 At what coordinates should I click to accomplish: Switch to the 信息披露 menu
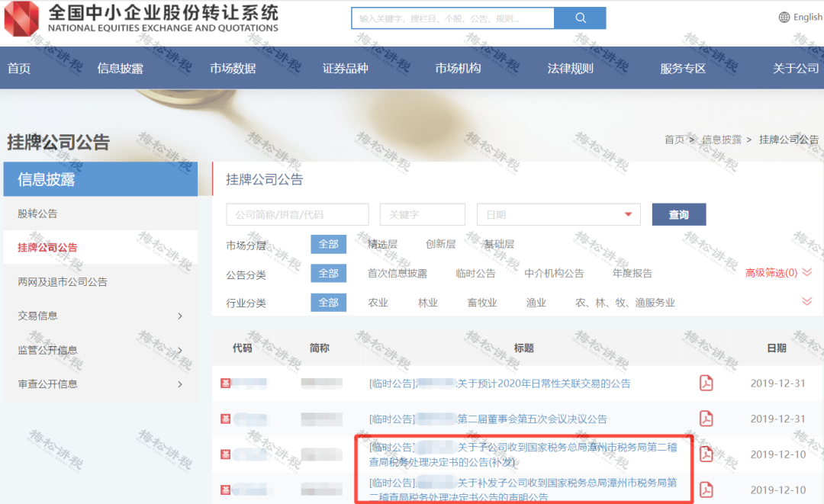point(118,68)
